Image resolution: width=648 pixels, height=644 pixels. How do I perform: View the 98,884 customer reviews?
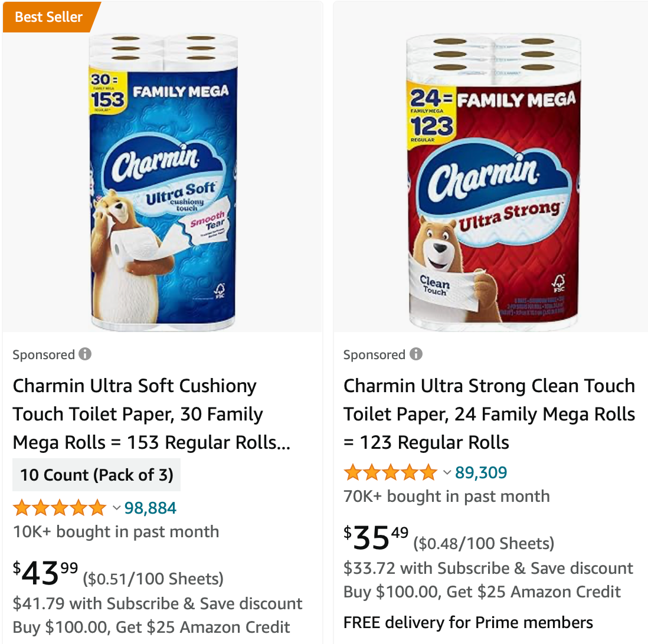150,508
